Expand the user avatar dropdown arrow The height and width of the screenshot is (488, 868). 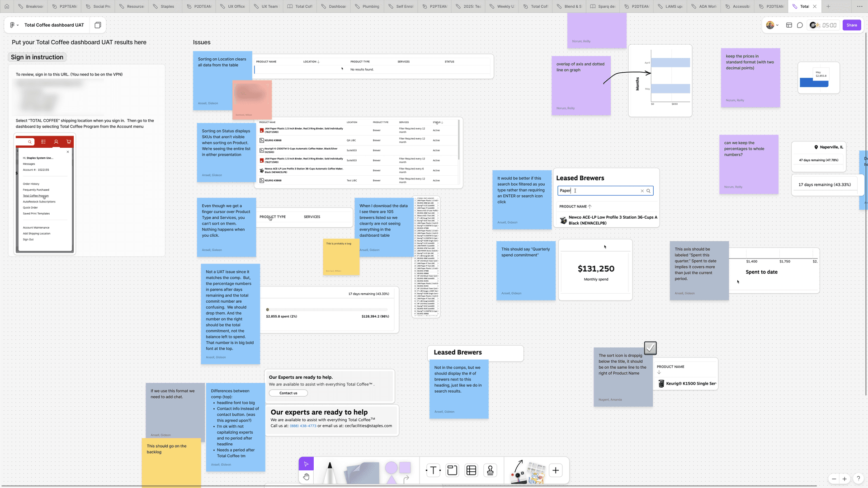click(777, 25)
